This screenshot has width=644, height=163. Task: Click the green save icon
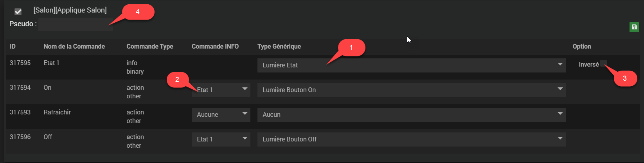click(x=634, y=27)
